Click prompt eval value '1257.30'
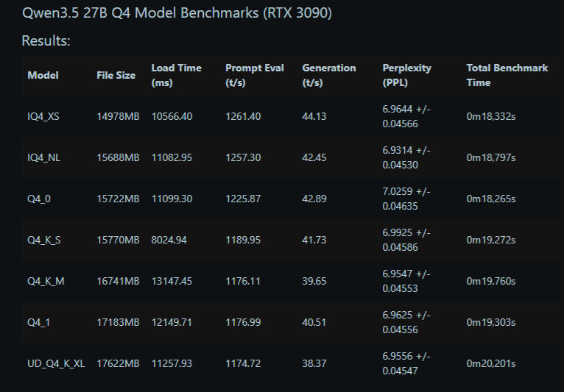 243,157
